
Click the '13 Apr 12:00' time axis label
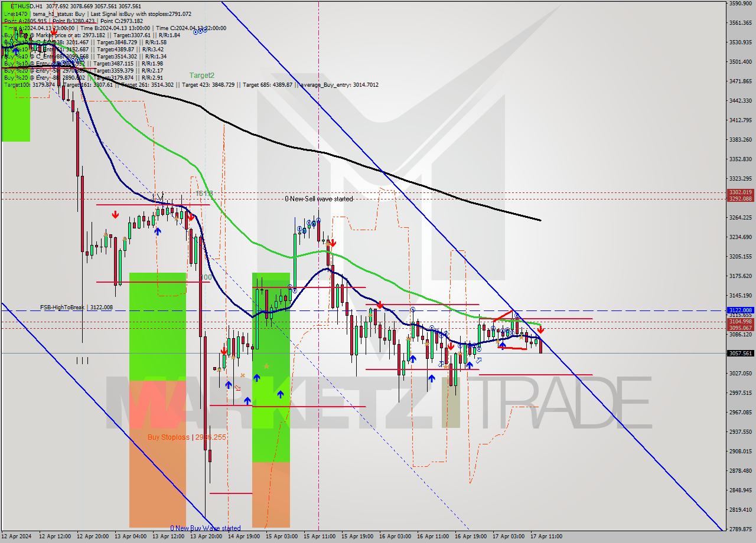point(168,537)
